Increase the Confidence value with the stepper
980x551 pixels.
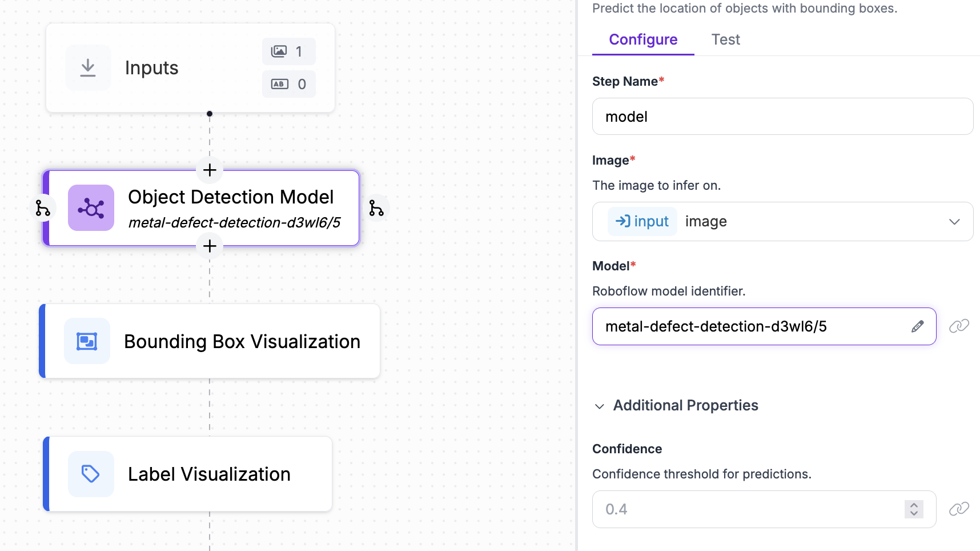[913, 505]
